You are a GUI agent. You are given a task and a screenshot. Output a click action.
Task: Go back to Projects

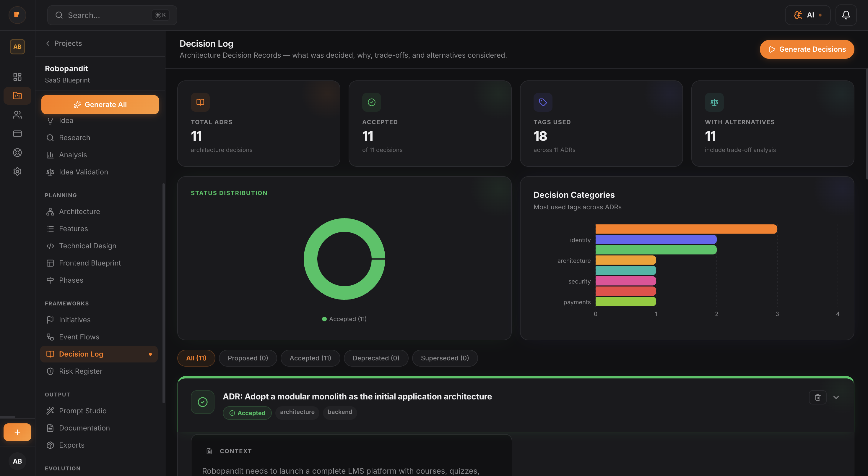pos(64,43)
